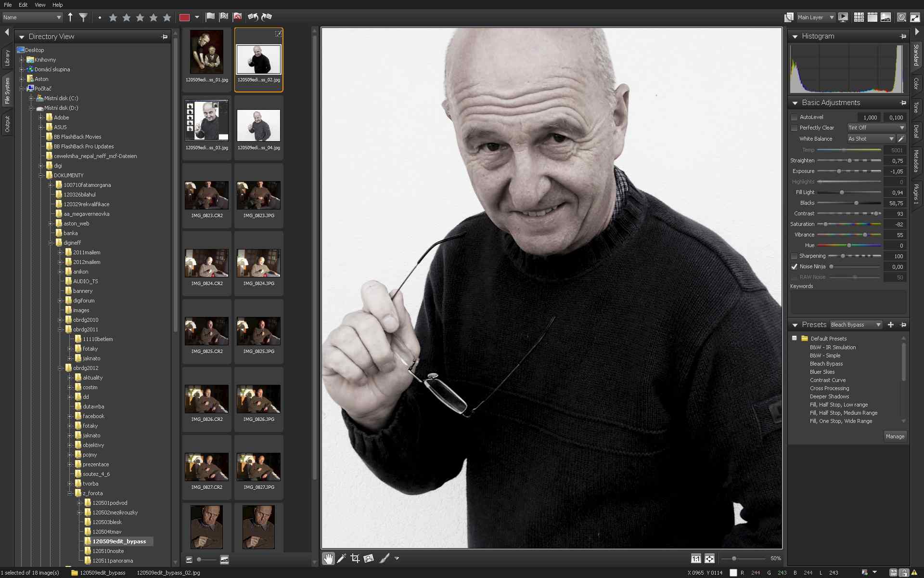Click the red color label swatch
The width and height of the screenshot is (924, 578).
[x=184, y=17]
